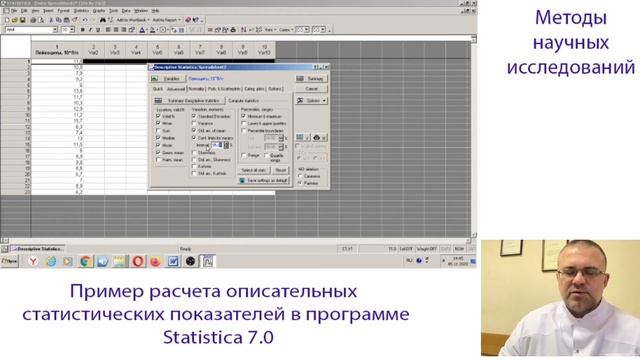Click the Cut scissors icon

point(51,20)
